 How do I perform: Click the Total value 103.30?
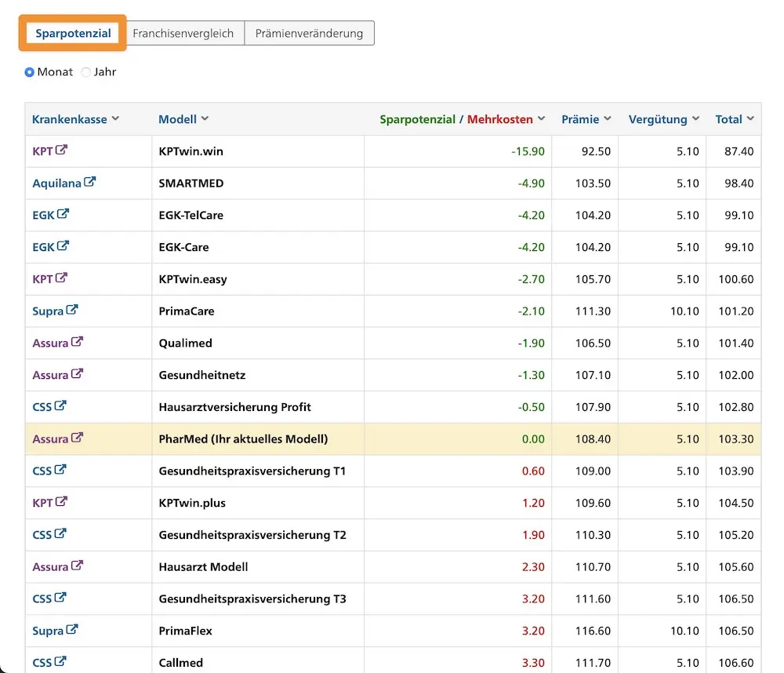[736, 439]
